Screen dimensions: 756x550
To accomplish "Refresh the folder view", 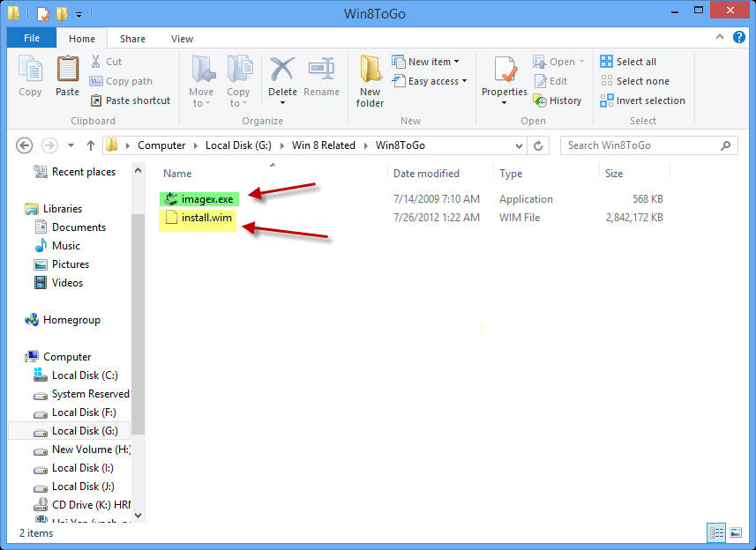I will click(x=538, y=145).
